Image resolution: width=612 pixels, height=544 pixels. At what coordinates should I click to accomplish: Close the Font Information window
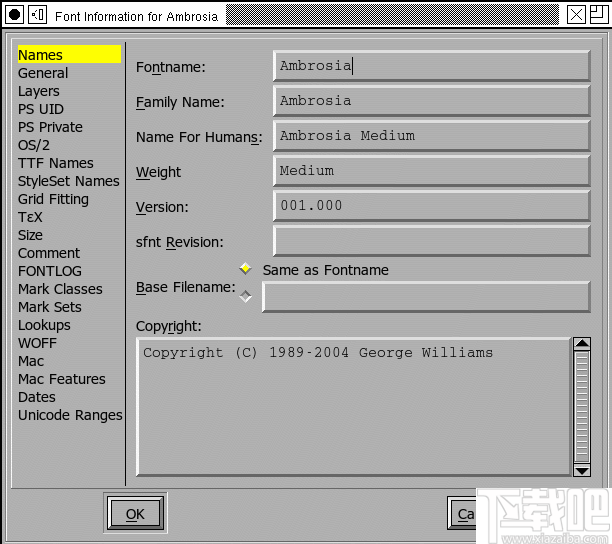point(576,15)
